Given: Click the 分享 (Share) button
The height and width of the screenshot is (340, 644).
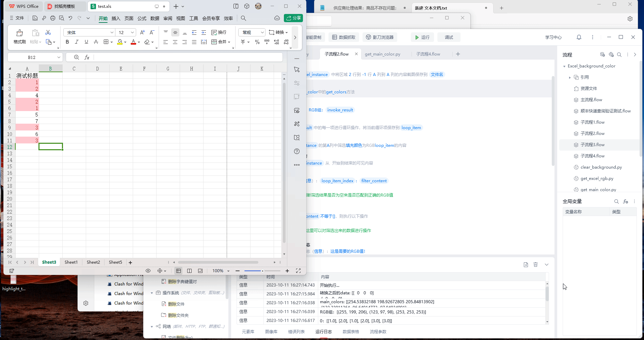Looking at the screenshot, I should 293,18.
